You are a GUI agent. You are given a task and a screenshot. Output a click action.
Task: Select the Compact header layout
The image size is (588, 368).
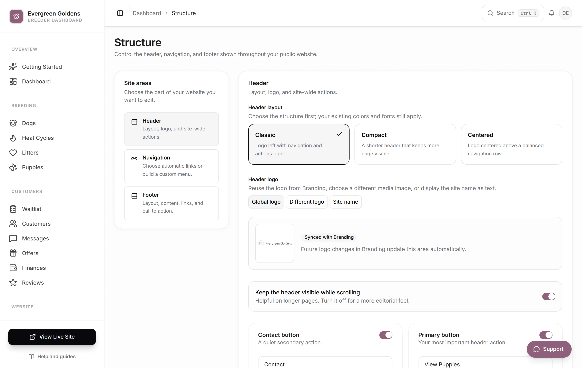coord(405,144)
